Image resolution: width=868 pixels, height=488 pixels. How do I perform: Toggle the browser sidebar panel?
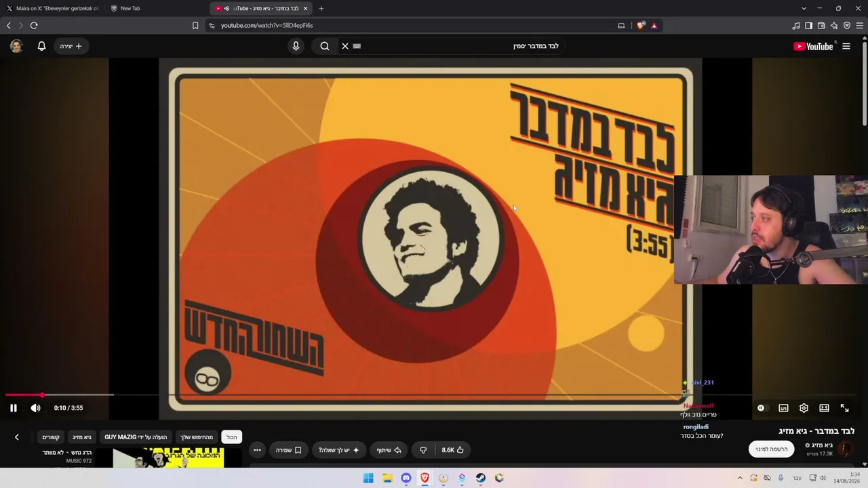(x=808, y=26)
